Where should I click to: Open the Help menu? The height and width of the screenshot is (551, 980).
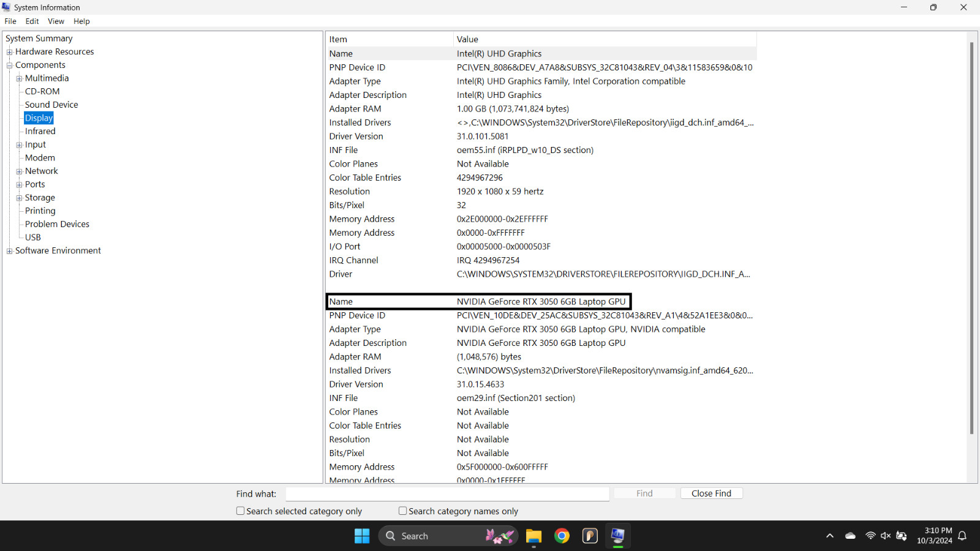click(x=81, y=21)
